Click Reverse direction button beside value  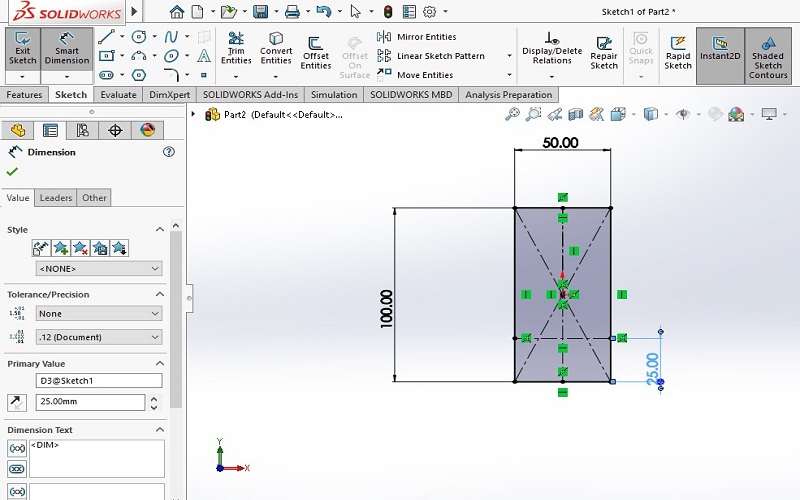tap(17, 402)
